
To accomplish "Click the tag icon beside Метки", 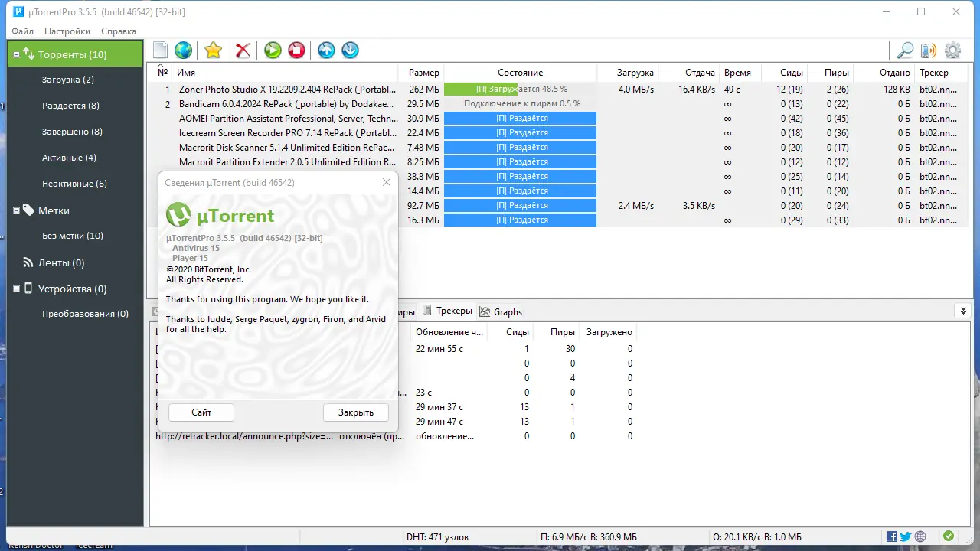I will [28, 210].
